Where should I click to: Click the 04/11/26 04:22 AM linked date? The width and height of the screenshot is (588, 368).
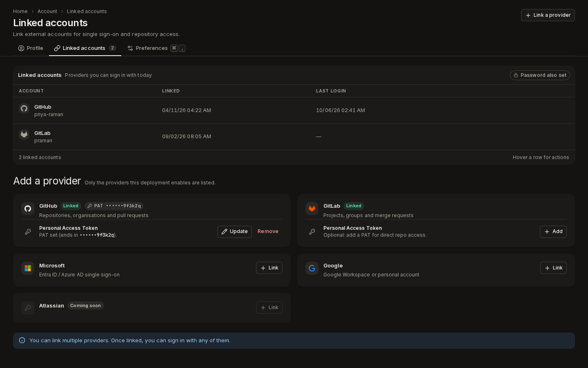[x=187, y=110]
